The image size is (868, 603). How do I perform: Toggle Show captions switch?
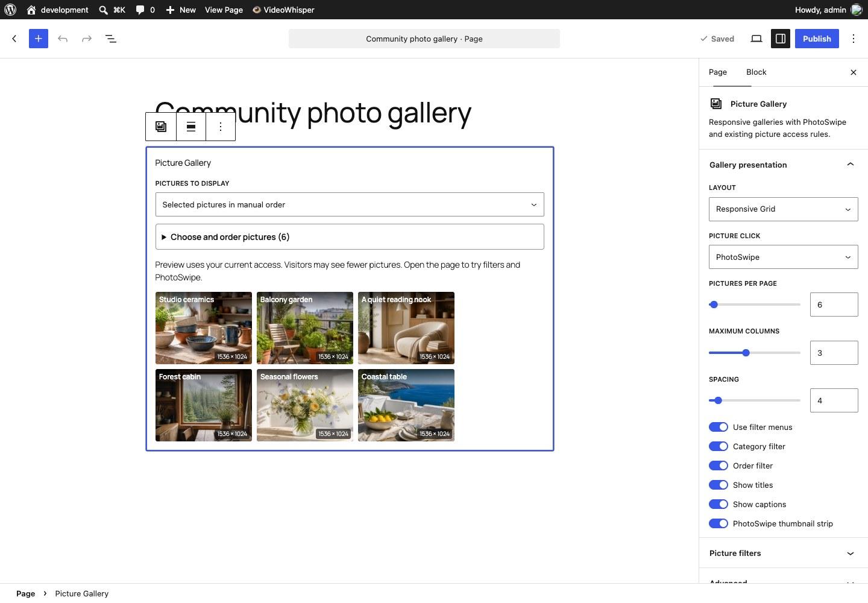tap(719, 504)
